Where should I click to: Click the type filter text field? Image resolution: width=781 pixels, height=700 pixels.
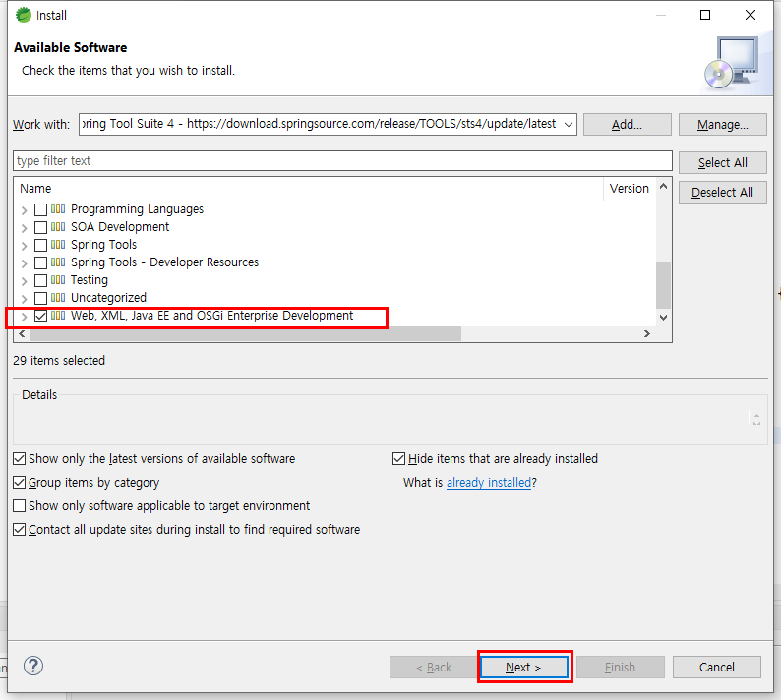[342, 161]
